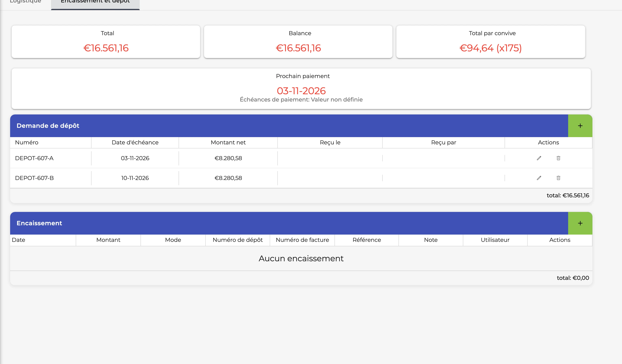
Task: Click the DEPOT-607-A number cell
Action: 34,158
